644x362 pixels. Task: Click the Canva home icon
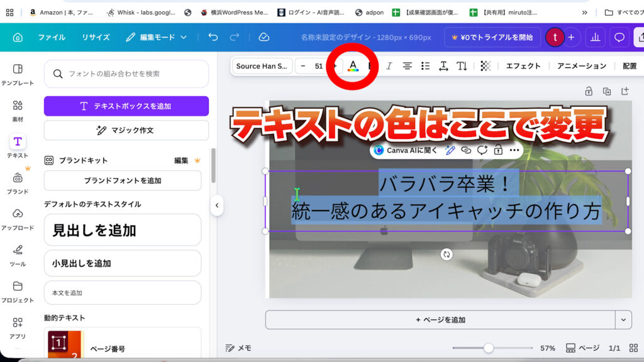click(18, 37)
